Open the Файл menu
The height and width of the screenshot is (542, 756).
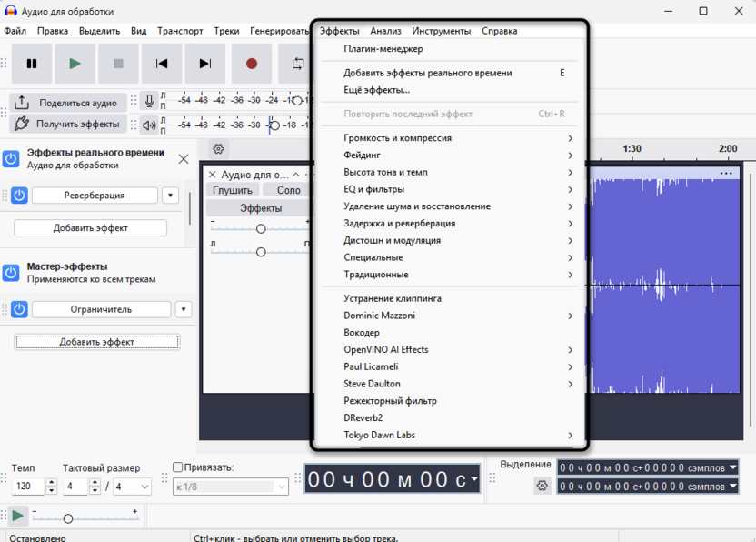pos(15,31)
